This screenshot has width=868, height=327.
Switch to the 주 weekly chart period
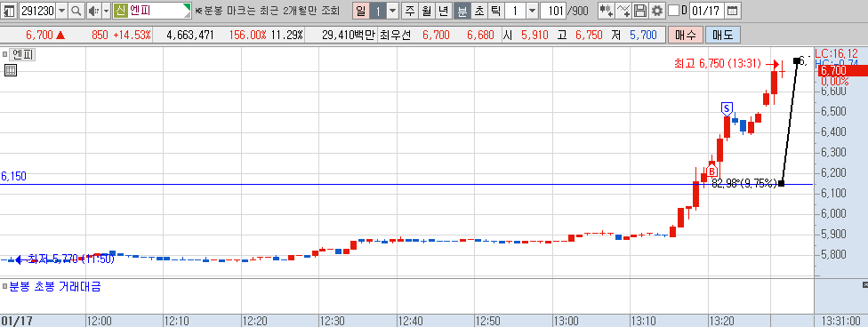(409, 11)
